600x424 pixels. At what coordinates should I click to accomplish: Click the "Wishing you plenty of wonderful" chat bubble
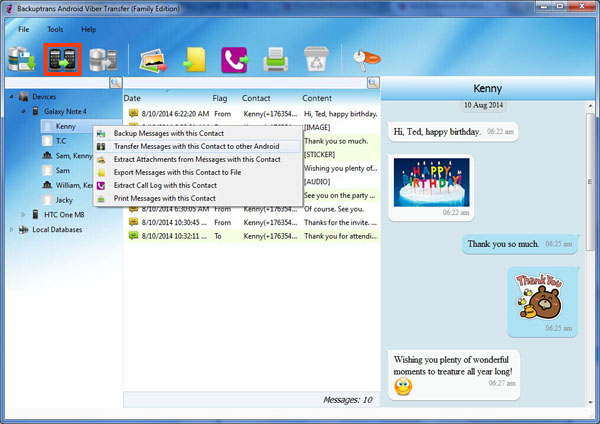[x=454, y=375]
